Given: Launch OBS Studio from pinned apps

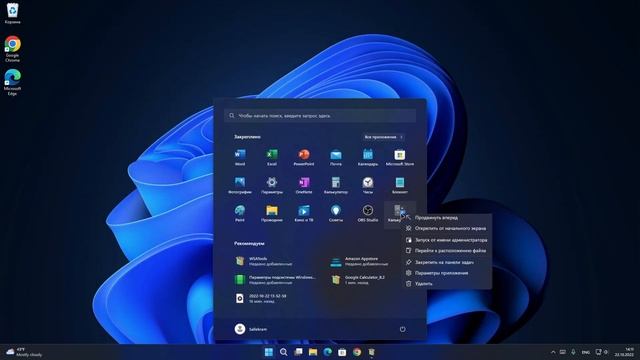Looking at the screenshot, I should coord(368,213).
